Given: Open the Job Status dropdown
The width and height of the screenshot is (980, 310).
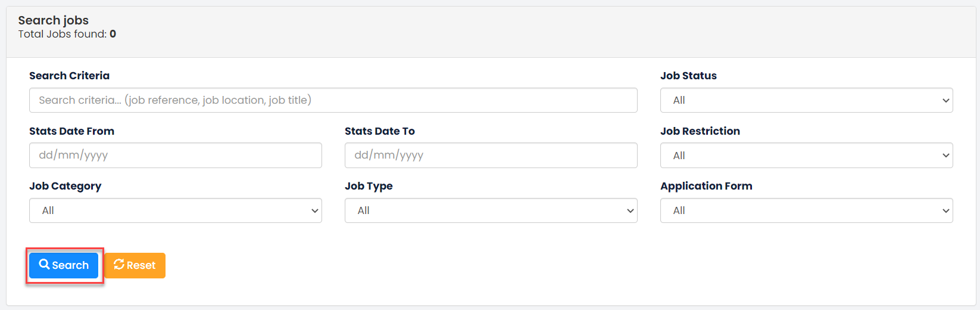Looking at the screenshot, I should pyautogui.click(x=807, y=100).
